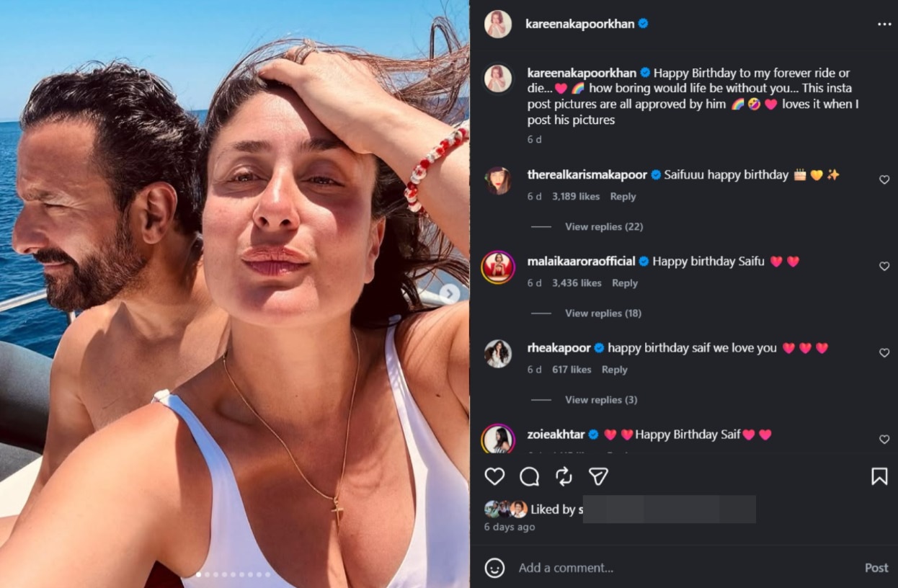Select carousel pagination dots
This screenshot has height=588, width=898.
coord(234,574)
